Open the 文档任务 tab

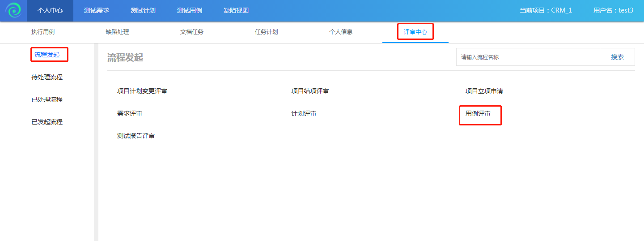(x=192, y=32)
